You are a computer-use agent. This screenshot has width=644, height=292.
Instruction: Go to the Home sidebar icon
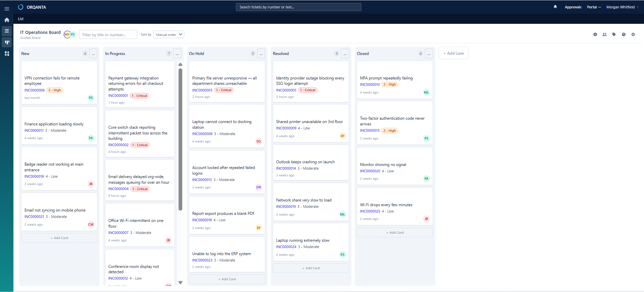(7, 20)
